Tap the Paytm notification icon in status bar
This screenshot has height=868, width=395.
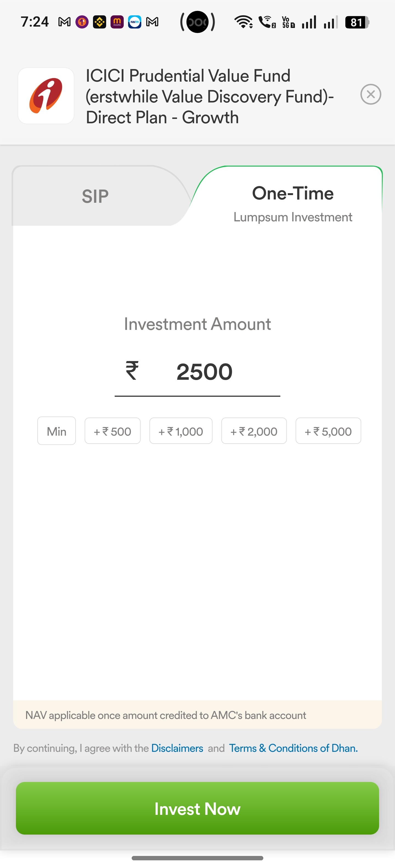point(135,22)
